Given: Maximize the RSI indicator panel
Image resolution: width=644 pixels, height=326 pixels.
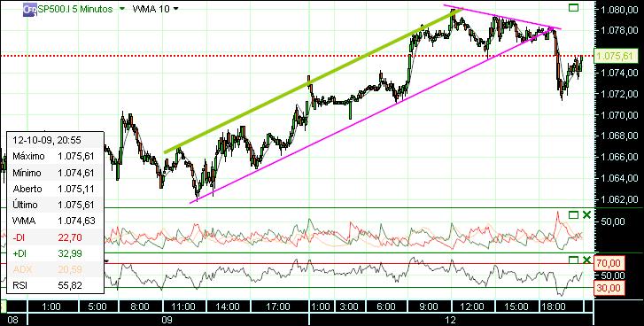Looking at the screenshot, I should [x=573, y=260].
